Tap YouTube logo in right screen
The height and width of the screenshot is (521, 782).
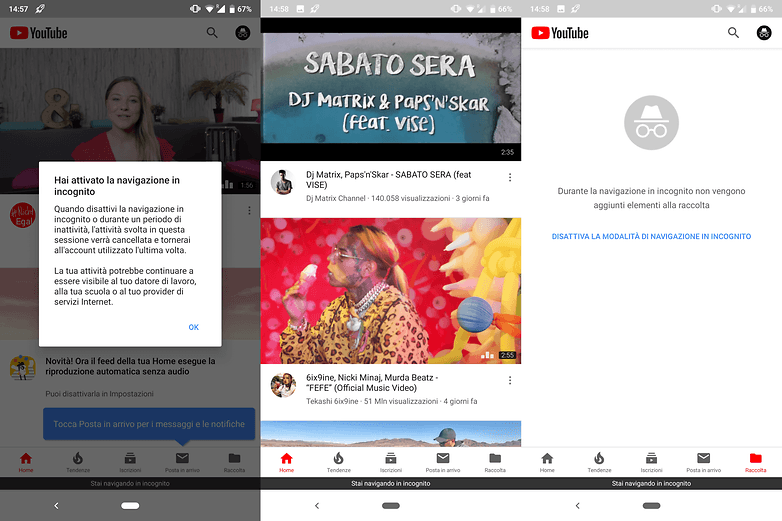[x=560, y=33]
